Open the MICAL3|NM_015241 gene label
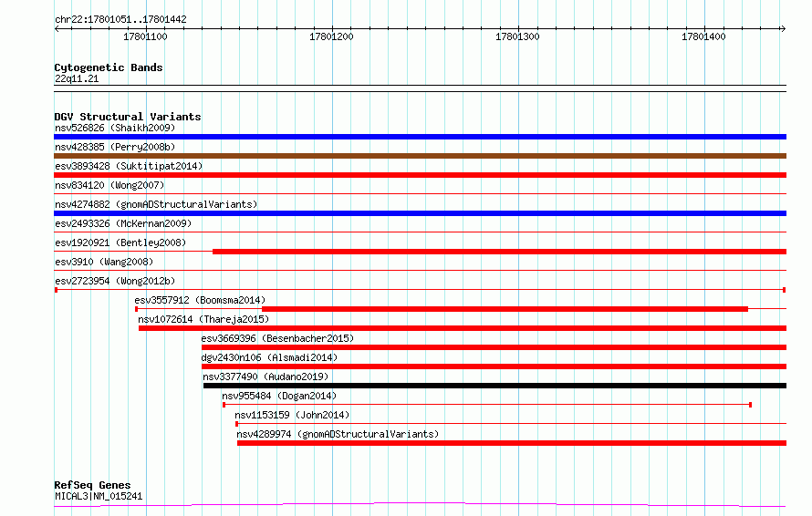The image size is (812, 516). [99, 496]
